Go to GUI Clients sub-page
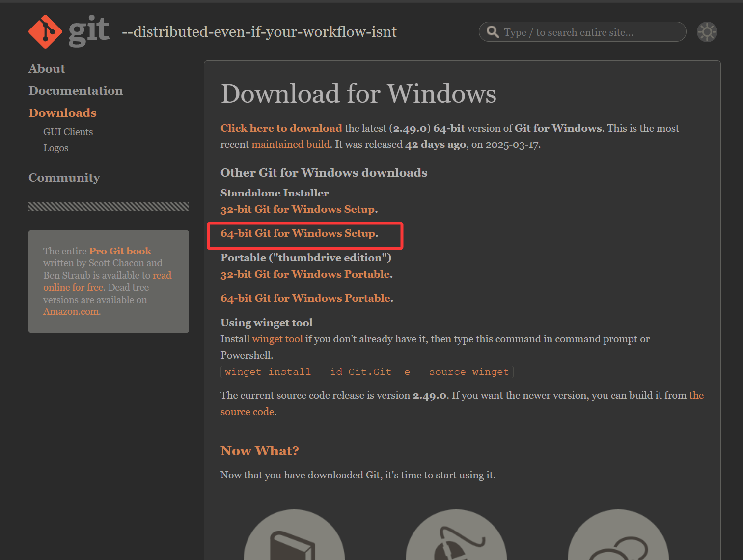Viewport: 743px width, 560px height. click(x=68, y=132)
